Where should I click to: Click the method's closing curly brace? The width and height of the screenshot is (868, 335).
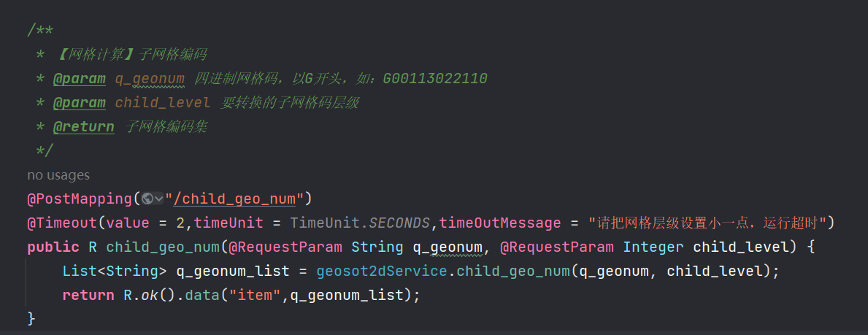pyautogui.click(x=31, y=318)
